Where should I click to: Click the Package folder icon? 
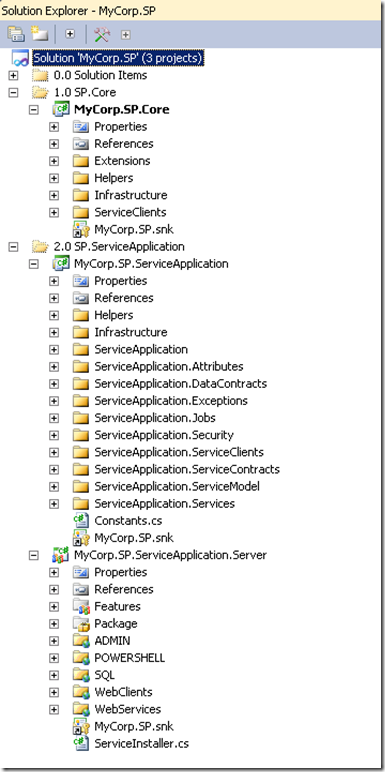(x=81, y=623)
